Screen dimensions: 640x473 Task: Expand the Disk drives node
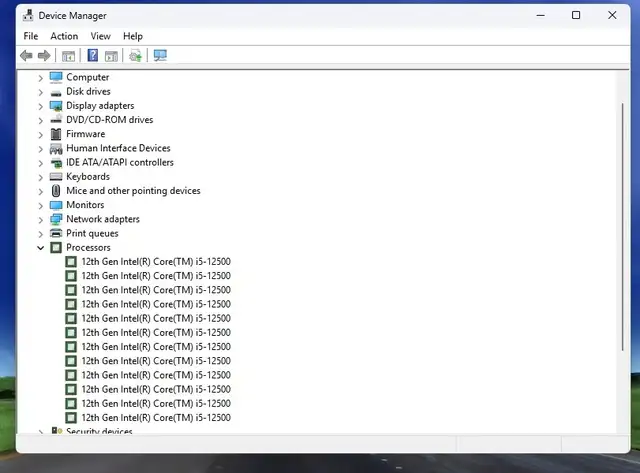pyautogui.click(x=40, y=92)
